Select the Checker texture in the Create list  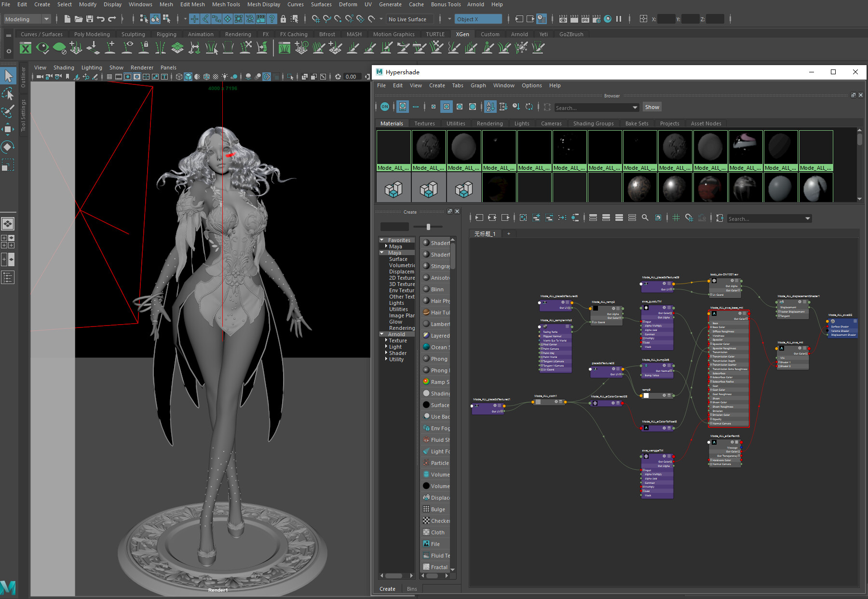[x=439, y=520]
